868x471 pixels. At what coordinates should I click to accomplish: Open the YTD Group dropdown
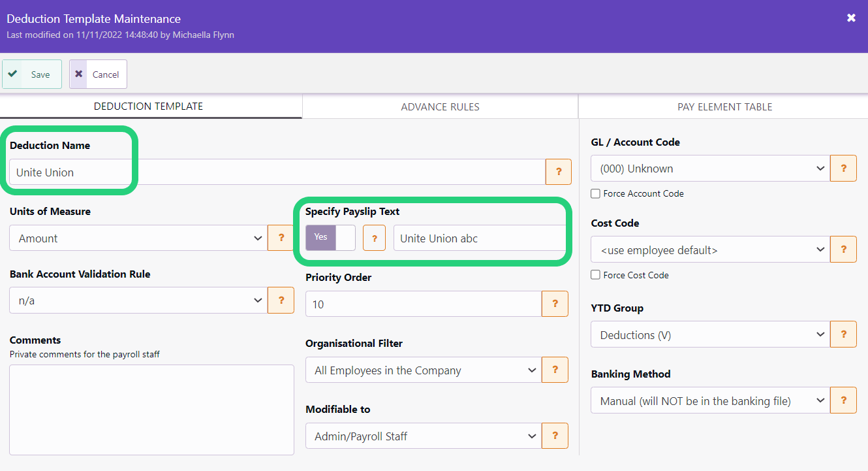point(710,334)
